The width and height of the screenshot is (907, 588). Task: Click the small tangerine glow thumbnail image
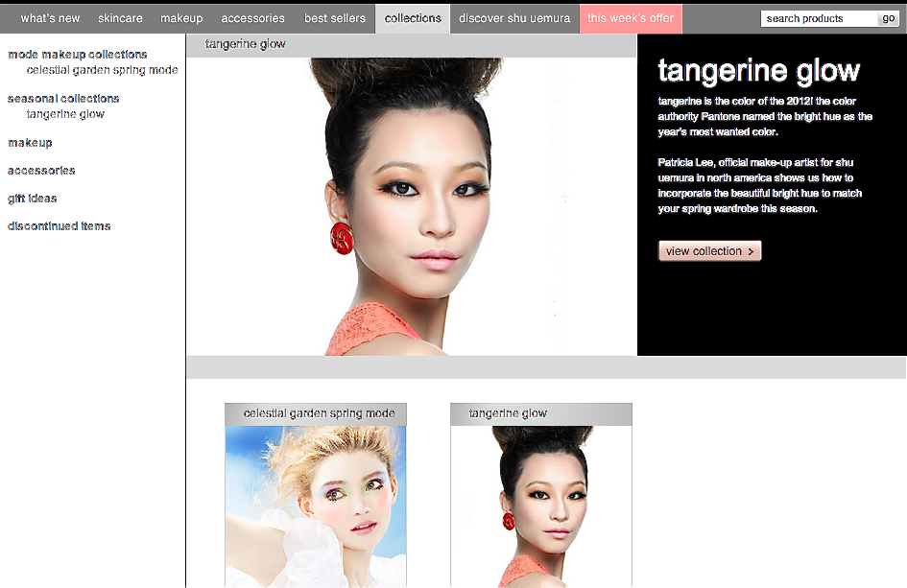tap(541, 506)
